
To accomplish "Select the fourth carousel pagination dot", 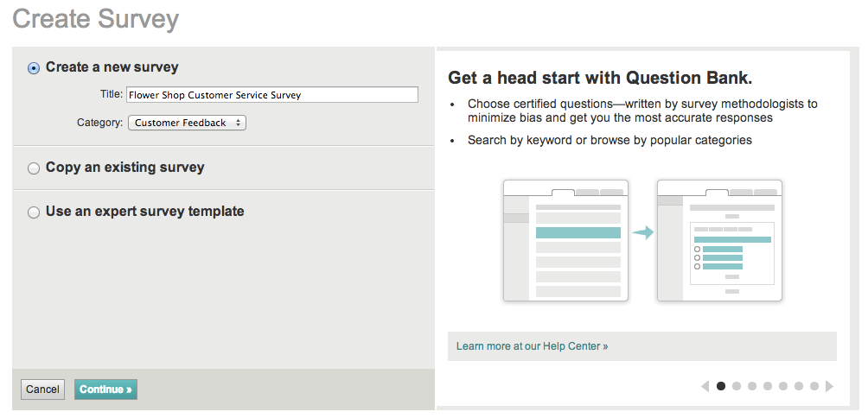I will [767, 386].
